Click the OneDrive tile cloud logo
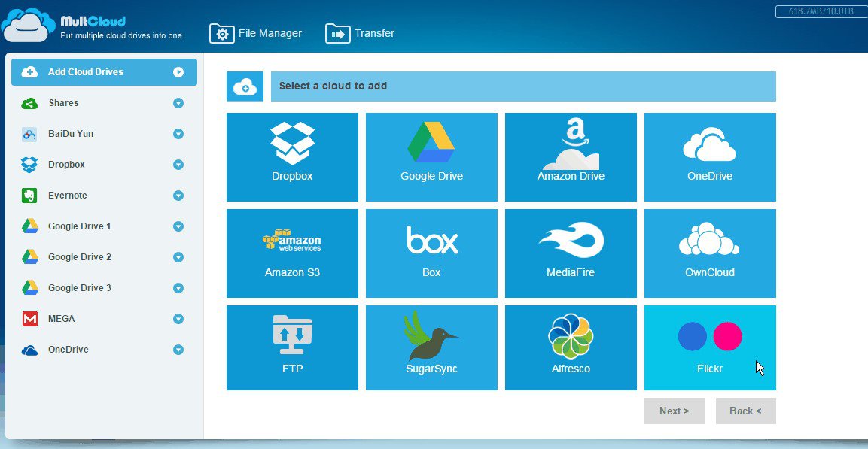This screenshot has width=868, height=449. 709,144
